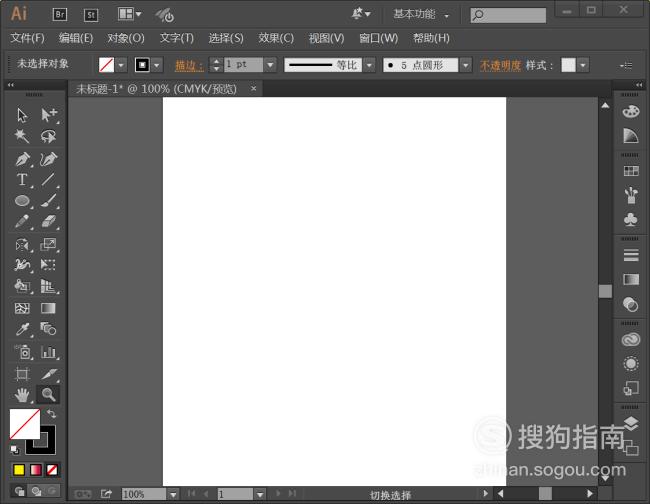Screen dimensions: 650x504
Task: Open graphic style dropdown
Action: point(583,65)
